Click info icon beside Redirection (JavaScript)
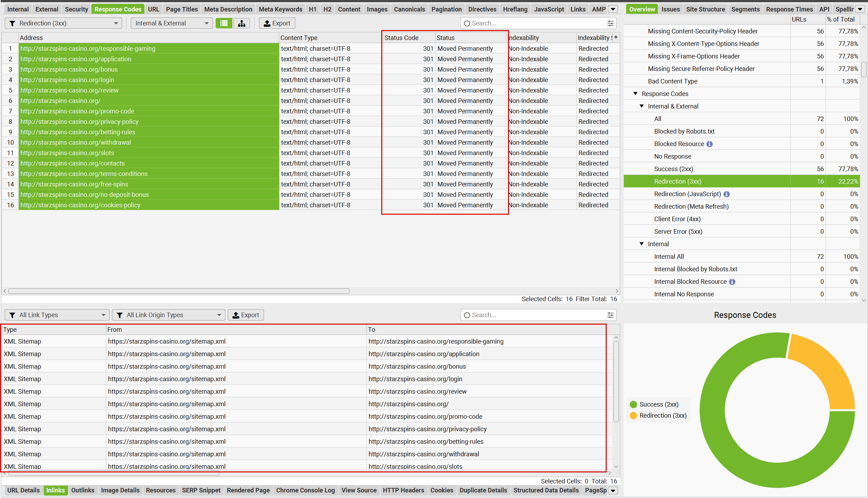This screenshot has width=868, height=498. tap(727, 194)
